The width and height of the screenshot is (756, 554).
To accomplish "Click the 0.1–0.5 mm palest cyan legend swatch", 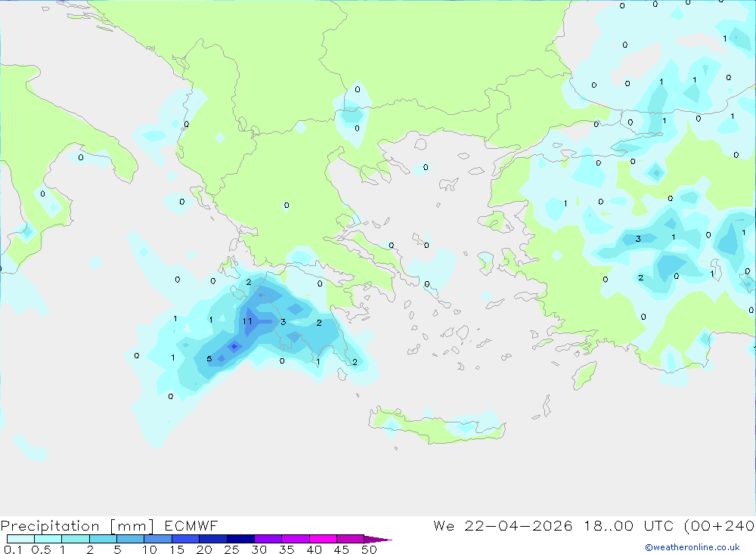I will click(20, 539).
